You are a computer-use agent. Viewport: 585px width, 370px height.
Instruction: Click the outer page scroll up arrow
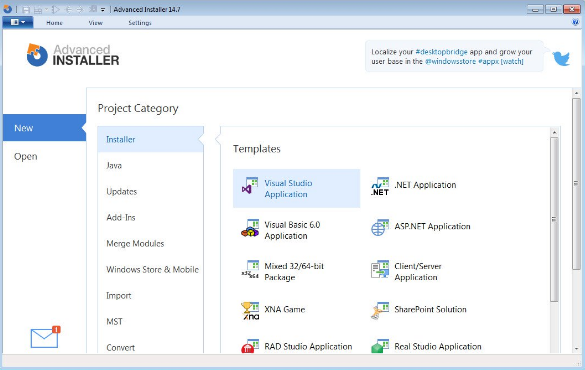(576, 93)
